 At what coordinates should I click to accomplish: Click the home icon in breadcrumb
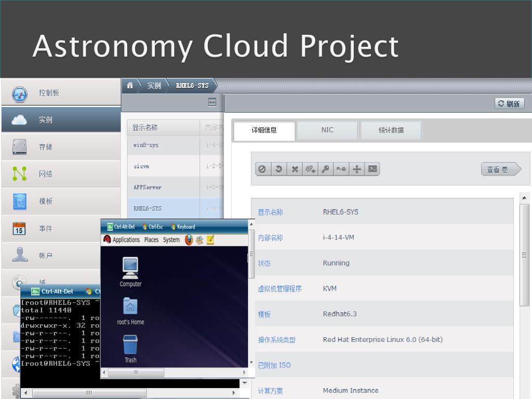coord(129,86)
